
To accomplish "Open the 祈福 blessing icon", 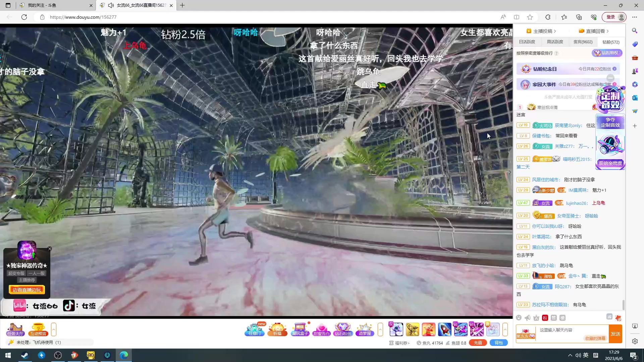I will click(x=277, y=329).
